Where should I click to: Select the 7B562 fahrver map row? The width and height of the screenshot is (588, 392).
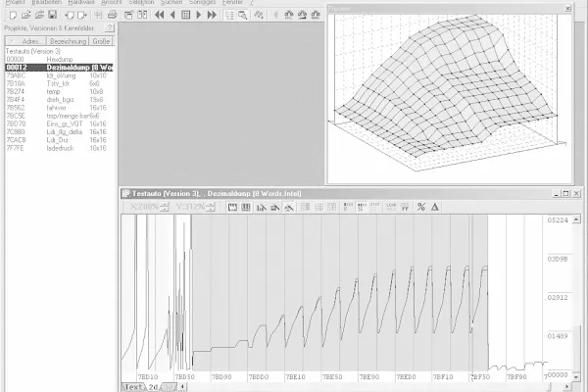(59, 108)
